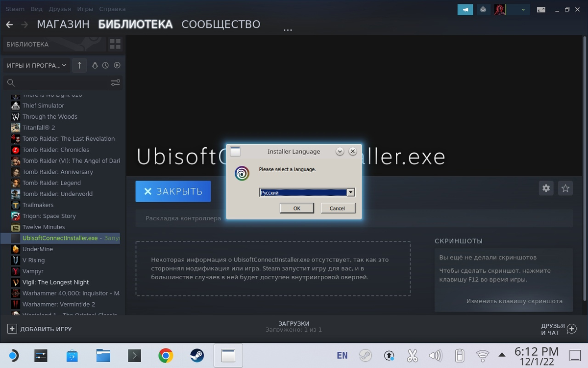This screenshot has height=368, width=588.
Task: Open the advanced filter sliders icon
Action: point(116,82)
